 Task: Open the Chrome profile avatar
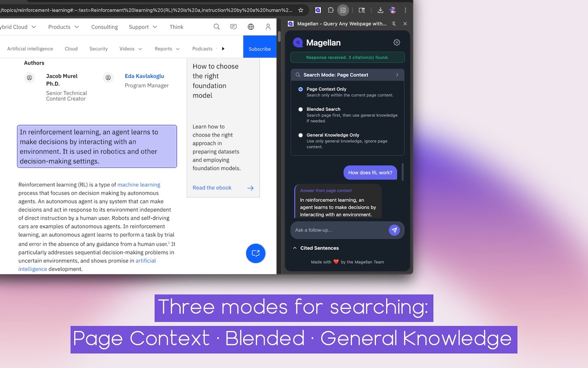coord(393,10)
